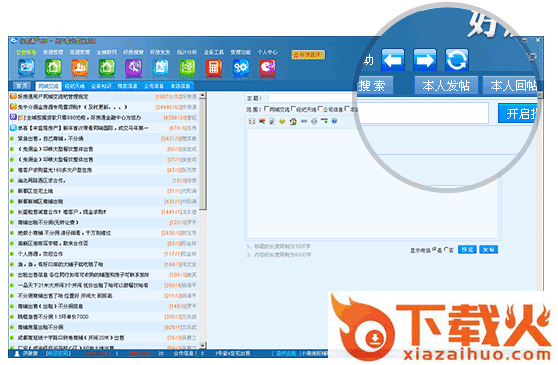558x365 pixels.
Task: Switch to the 经纪天地 tab
Action: pyautogui.click(x=75, y=86)
